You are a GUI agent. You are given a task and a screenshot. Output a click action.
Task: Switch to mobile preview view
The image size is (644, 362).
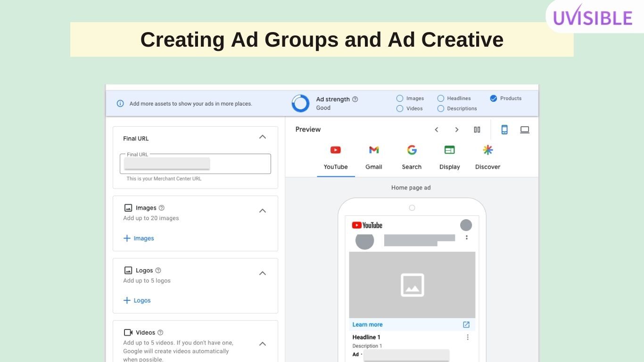504,129
